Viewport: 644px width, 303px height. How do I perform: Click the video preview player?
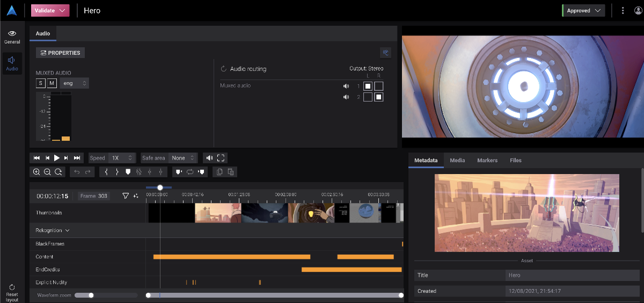(523, 86)
